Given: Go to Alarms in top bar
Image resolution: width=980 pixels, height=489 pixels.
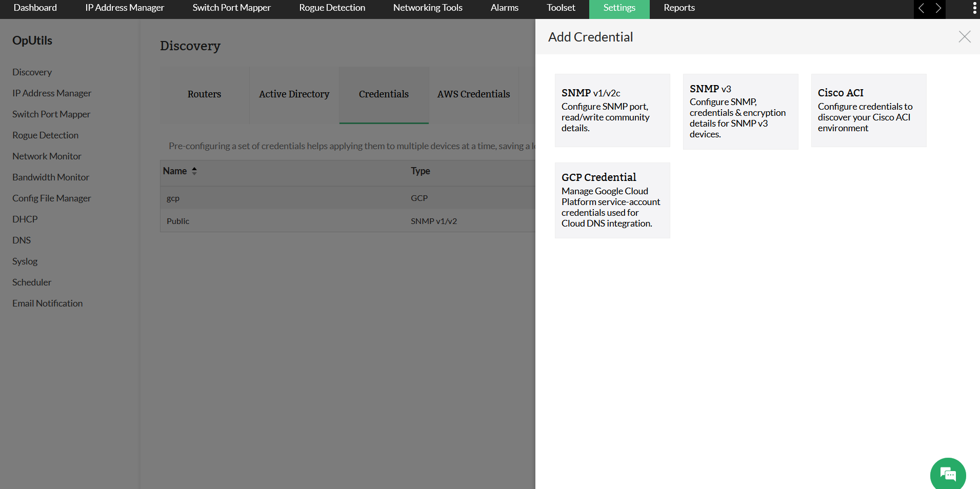Looking at the screenshot, I should [x=505, y=8].
